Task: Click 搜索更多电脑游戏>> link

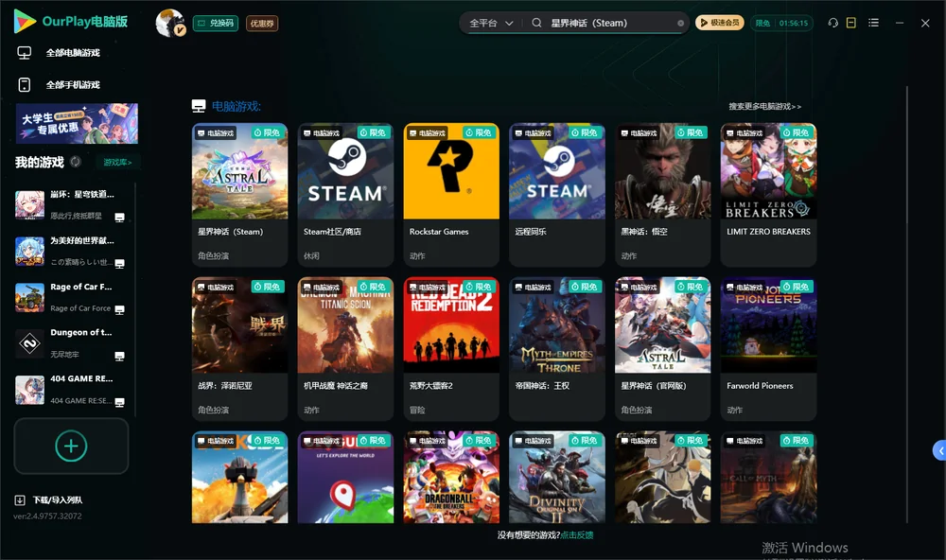Action: [x=764, y=106]
